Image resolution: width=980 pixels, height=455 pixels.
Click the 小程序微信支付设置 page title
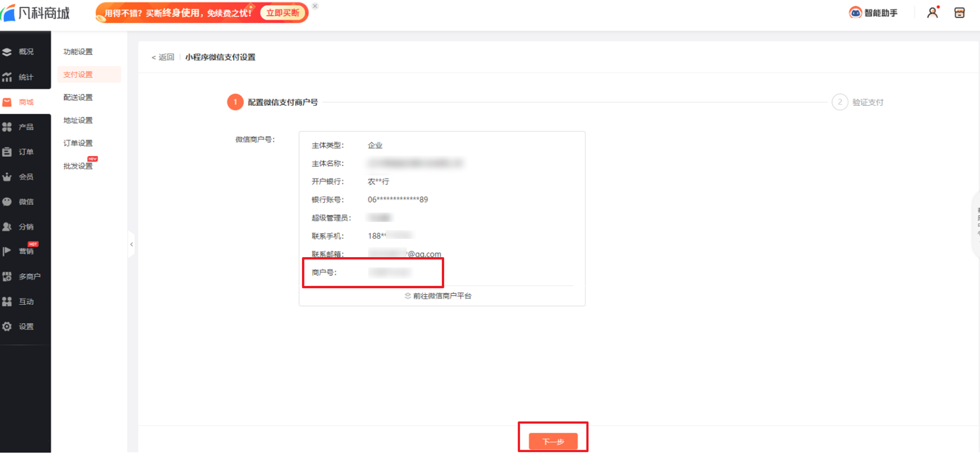click(x=220, y=57)
